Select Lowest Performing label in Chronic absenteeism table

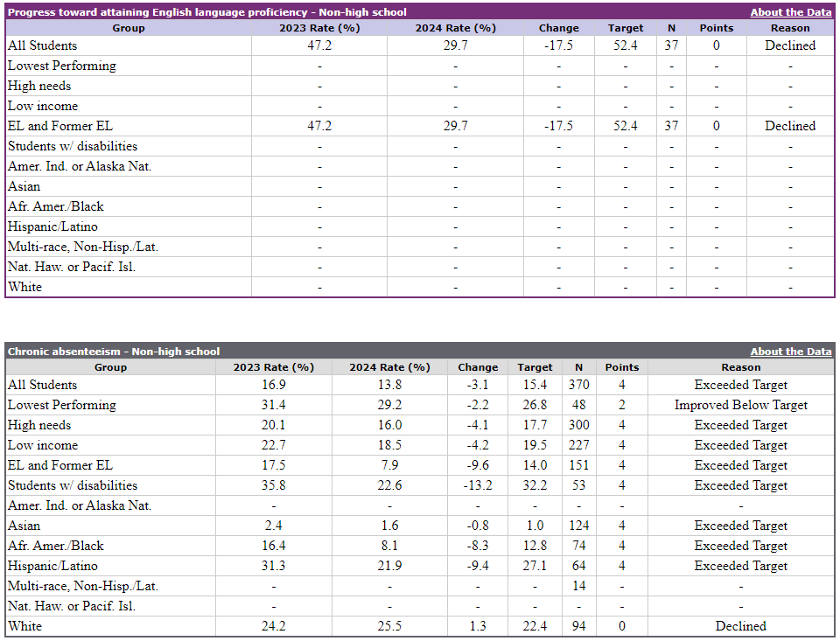[x=61, y=406]
